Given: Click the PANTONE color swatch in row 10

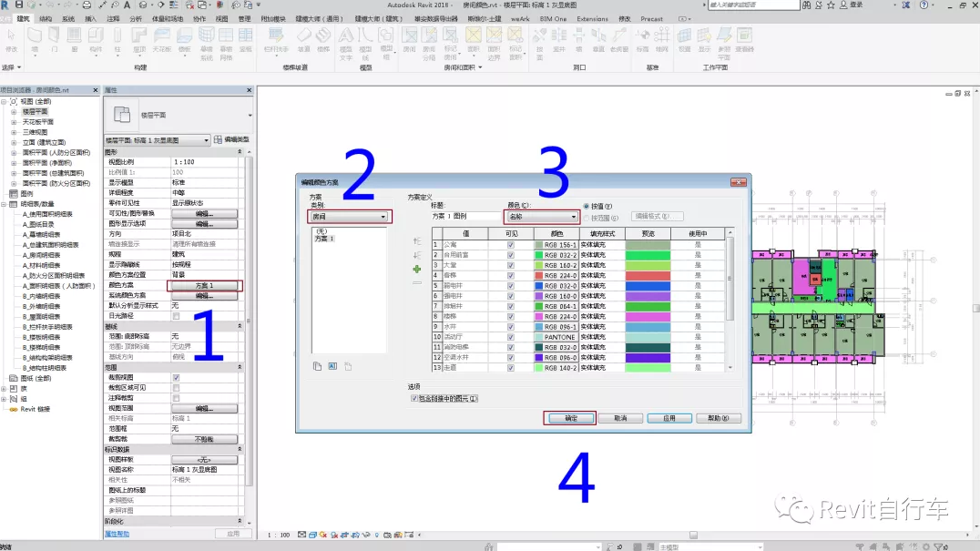Looking at the screenshot, I should click(x=556, y=337).
